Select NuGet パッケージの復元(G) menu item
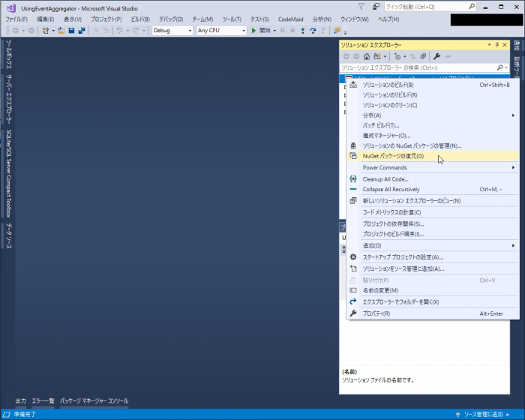This screenshot has width=525, height=420. tap(393, 156)
